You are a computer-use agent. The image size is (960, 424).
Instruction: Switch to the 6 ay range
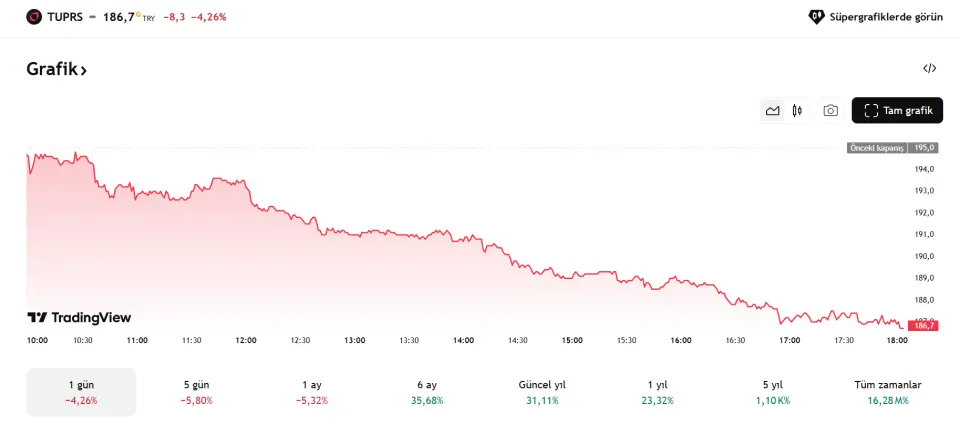click(x=427, y=391)
